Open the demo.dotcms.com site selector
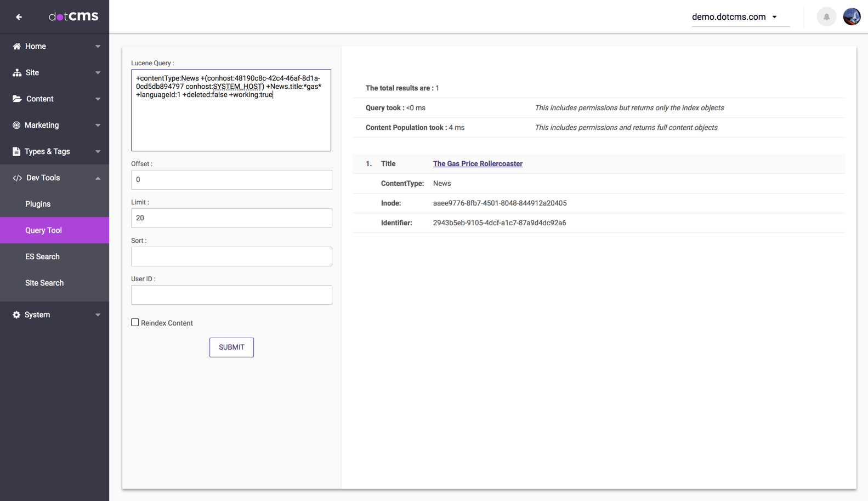The image size is (868, 501). tap(735, 17)
